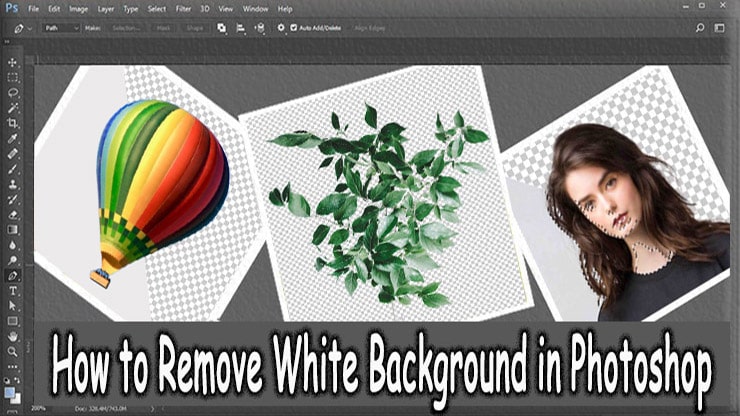Select the Zoom tool

[x=12, y=352]
